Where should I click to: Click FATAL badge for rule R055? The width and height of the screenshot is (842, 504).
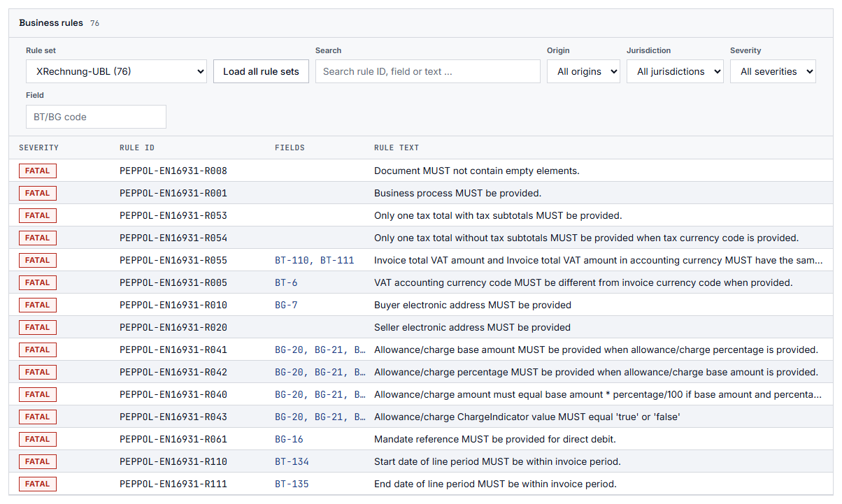[x=38, y=260]
